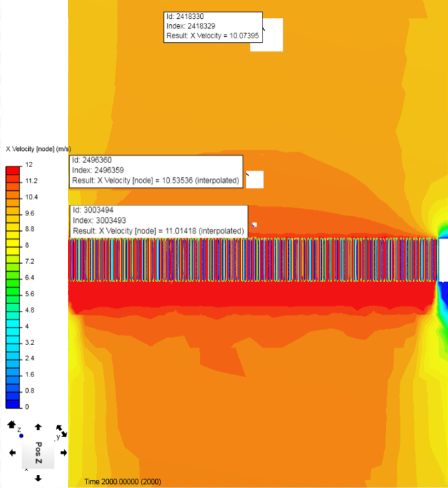Reset the view with the home icon

point(11,424)
